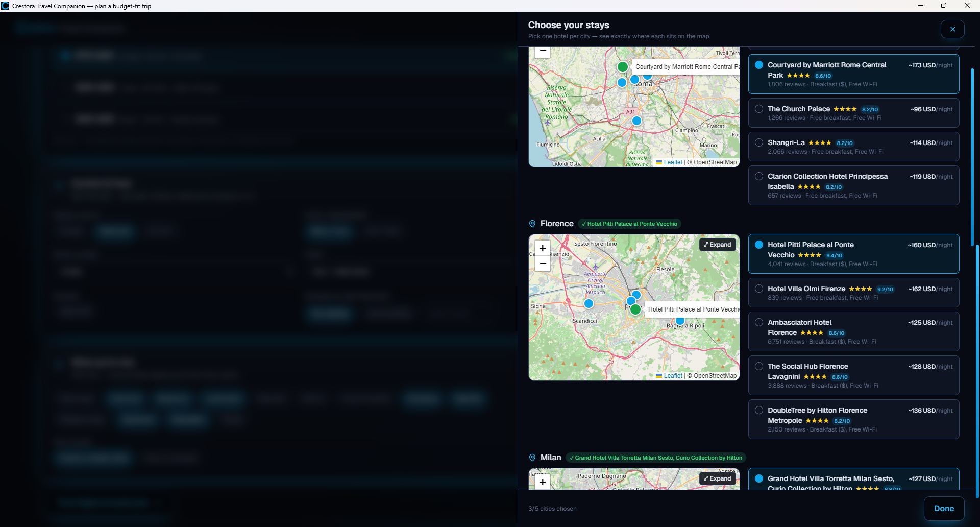Click the ~96 USD/night price for Church Palace
980x527 pixels.
(932, 109)
